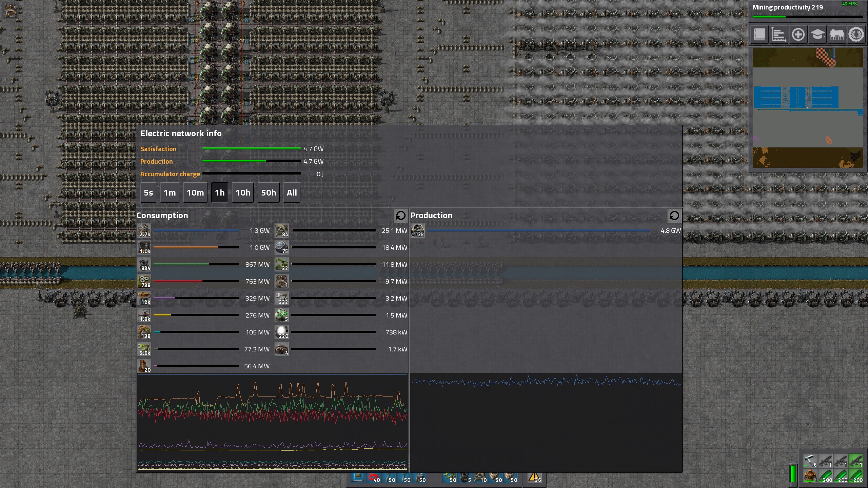Select the pickaxe tool slot with count 6

810,461
